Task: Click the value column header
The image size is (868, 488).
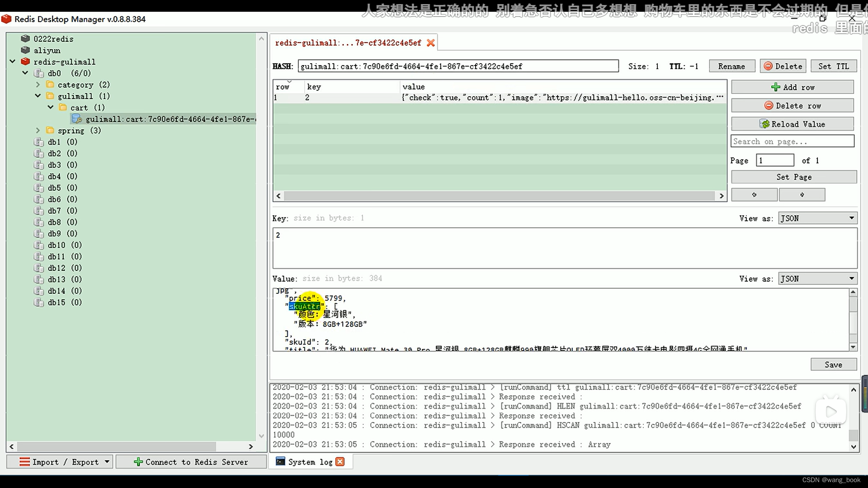Action: (563, 87)
